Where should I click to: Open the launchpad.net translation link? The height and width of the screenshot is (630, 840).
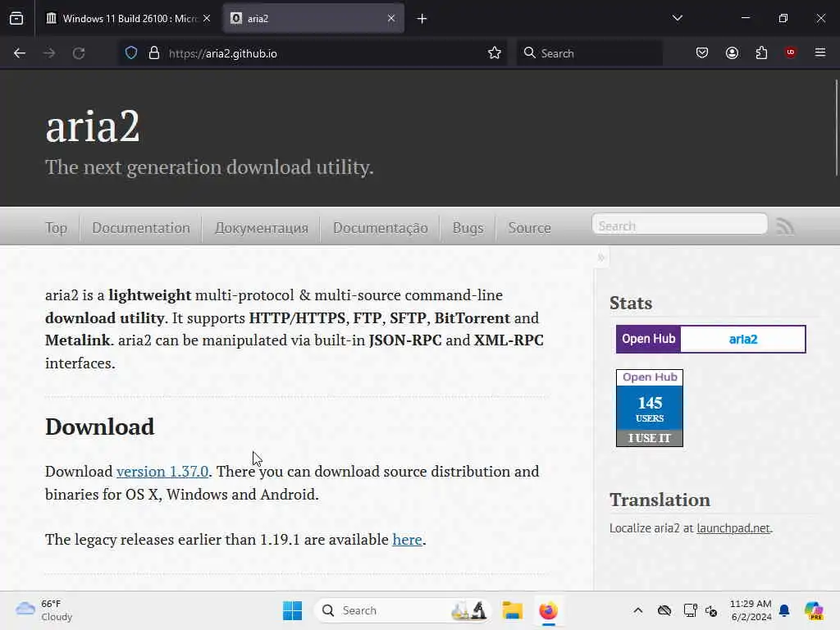[734, 528]
